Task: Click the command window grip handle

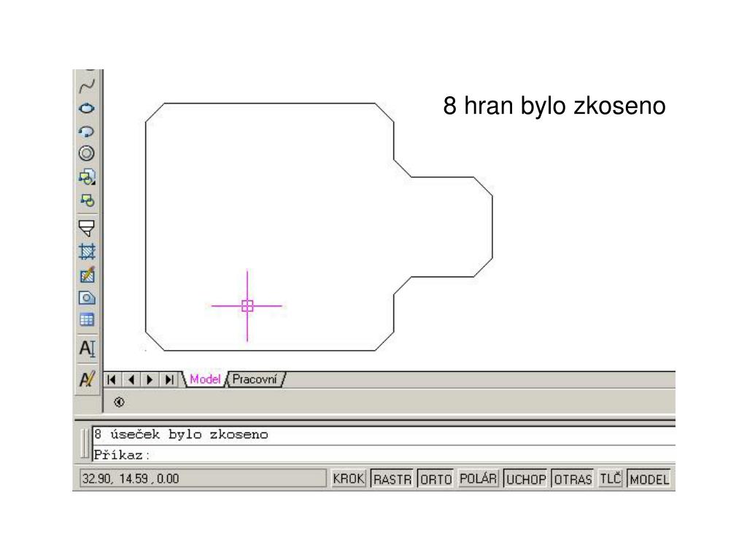Action: [85, 443]
